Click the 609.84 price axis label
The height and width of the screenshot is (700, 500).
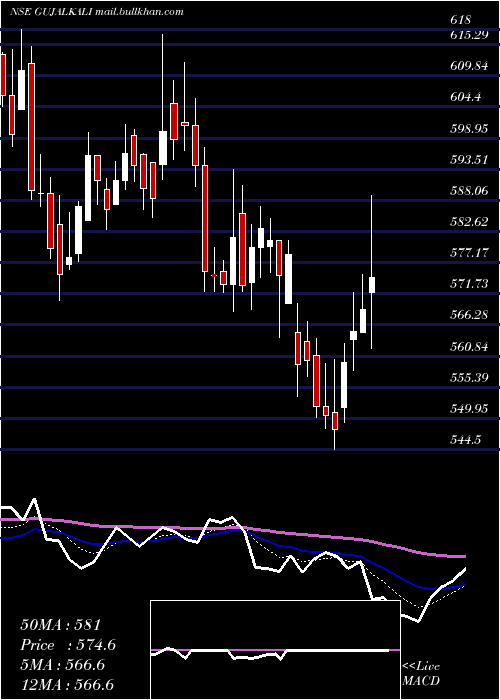(x=469, y=66)
